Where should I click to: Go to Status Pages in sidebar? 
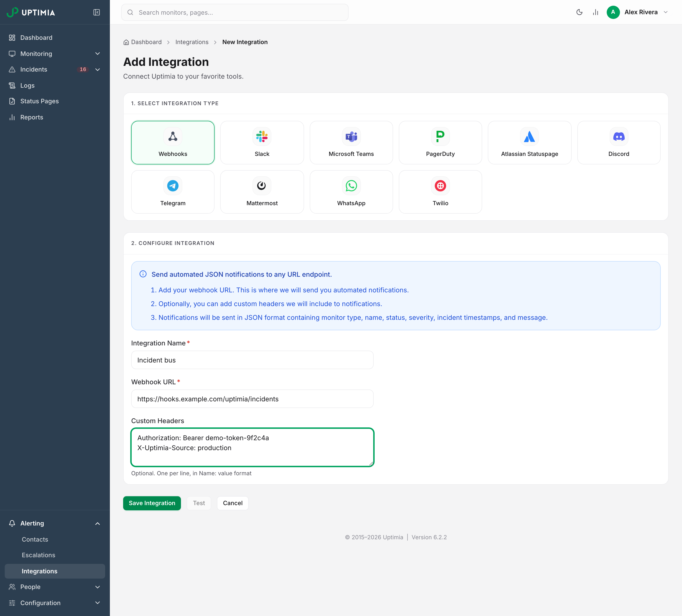click(x=55, y=101)
